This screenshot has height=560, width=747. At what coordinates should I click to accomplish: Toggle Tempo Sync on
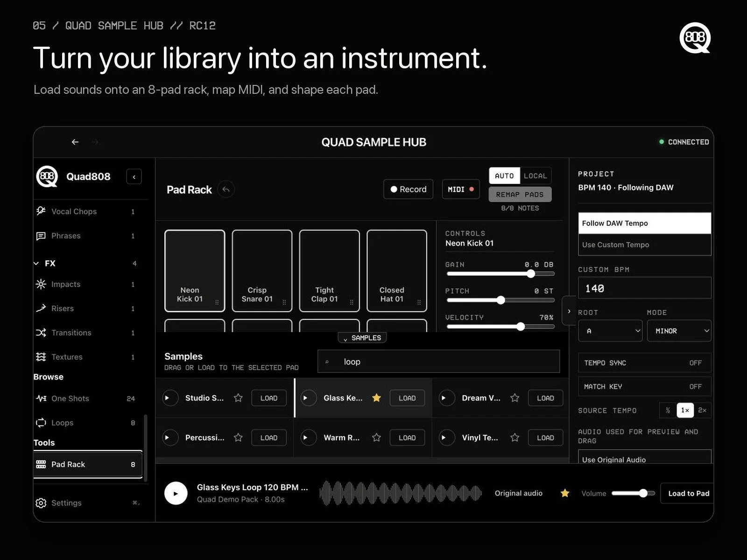click(645, 363)
